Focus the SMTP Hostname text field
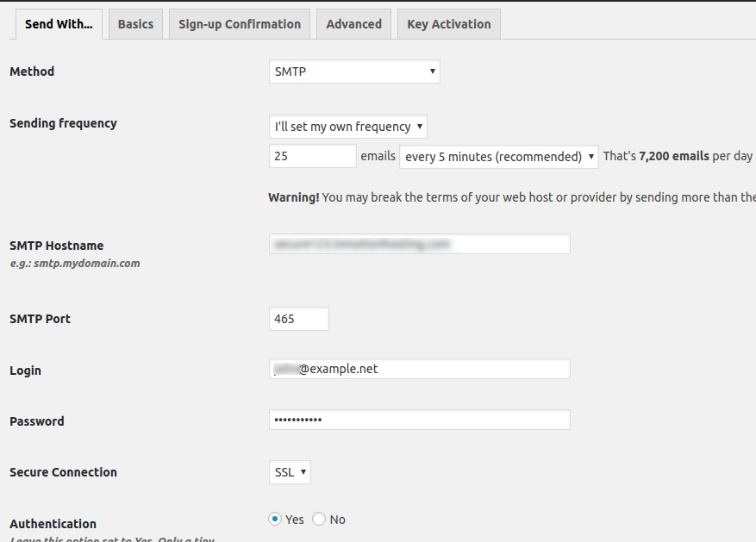This screenshot has width=756, height=542. coord(419,244)
